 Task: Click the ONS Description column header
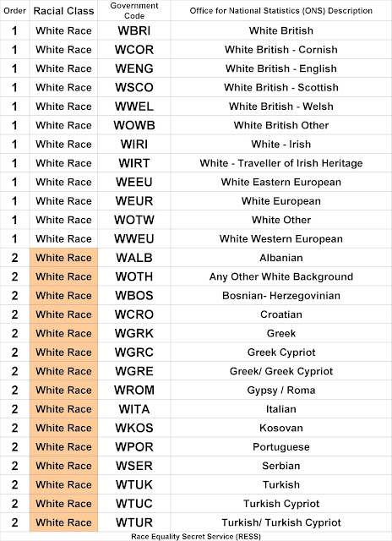[281, 11]
